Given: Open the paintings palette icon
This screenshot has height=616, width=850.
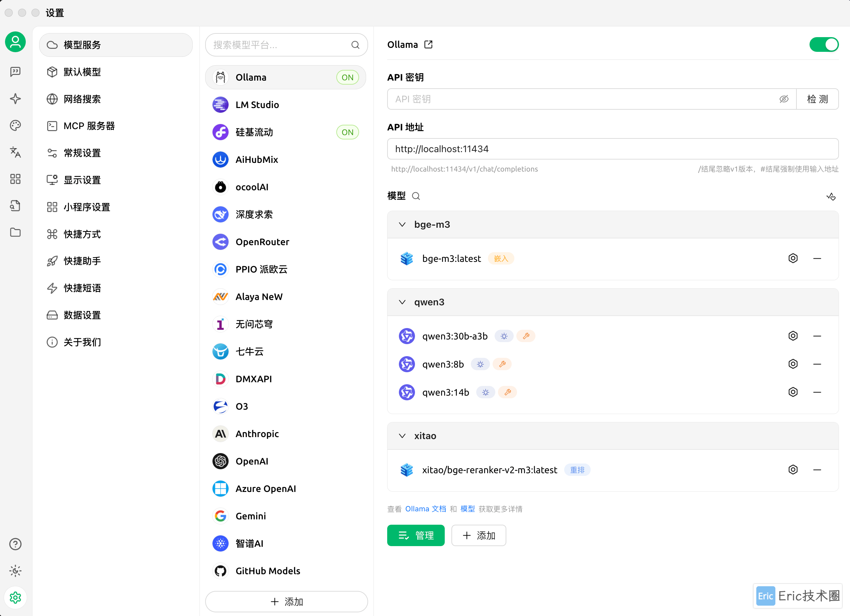Looking at the screenshot, I should tap(15, 125).
